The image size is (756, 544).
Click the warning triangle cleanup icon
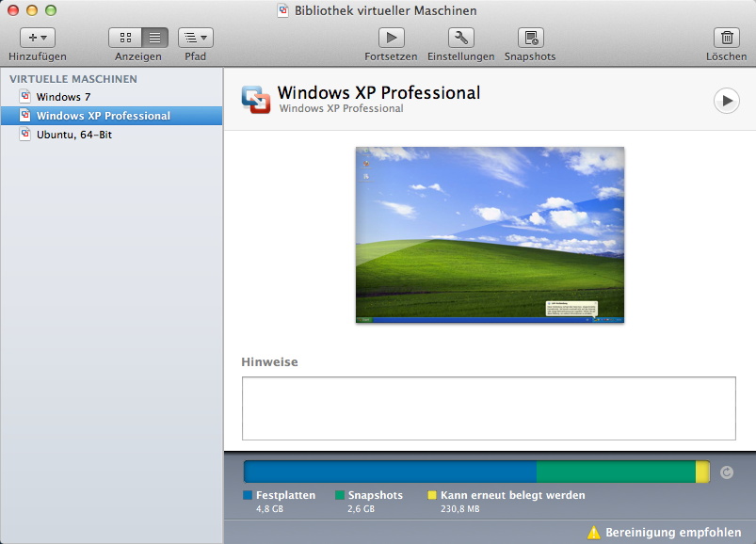[x=594, y=532]
